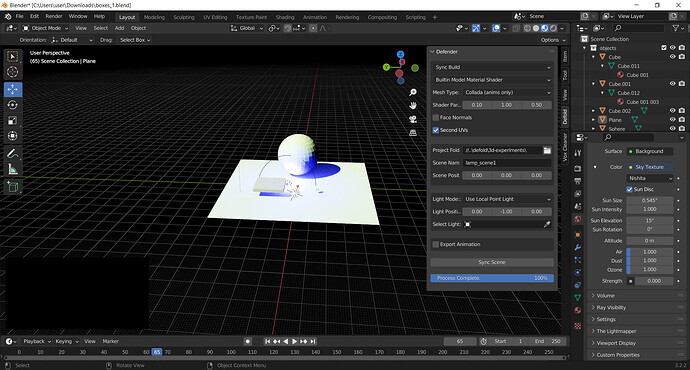Adjust the Dust density slider
This screenshot has height=370, width=690.
(650, 260)
